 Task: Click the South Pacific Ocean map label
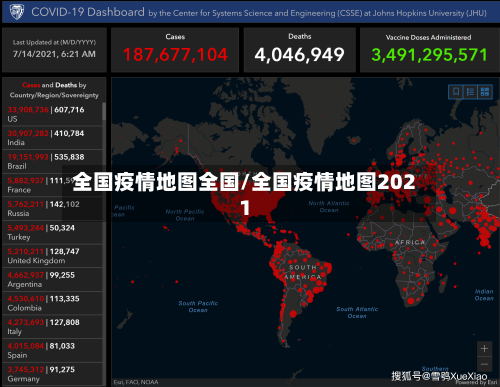point(198,307)
